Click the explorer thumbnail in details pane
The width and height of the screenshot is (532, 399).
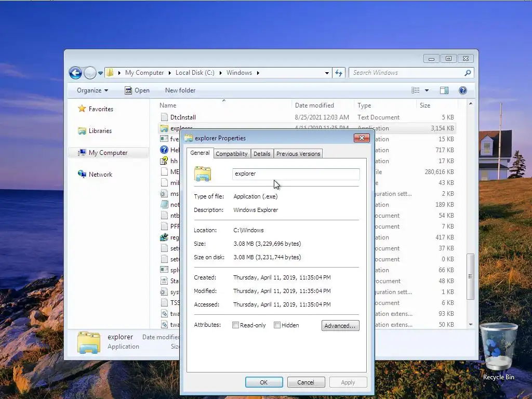pos(88,342)
